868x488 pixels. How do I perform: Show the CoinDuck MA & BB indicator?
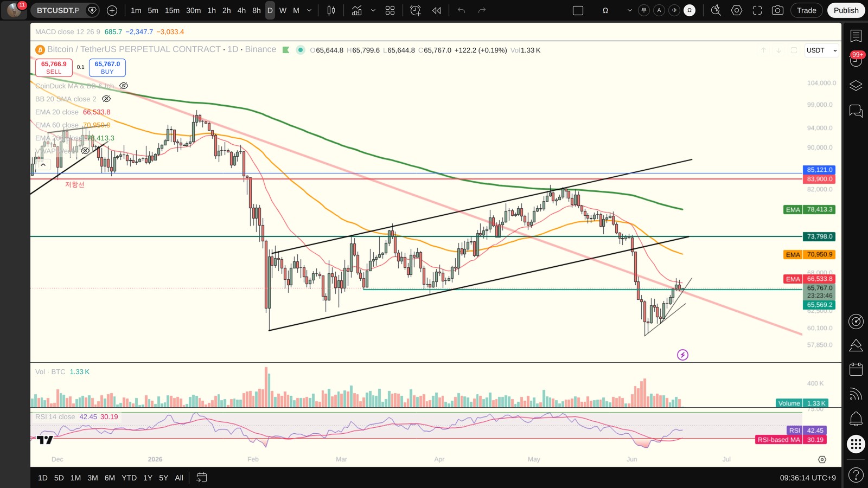(x=124, y=86)
